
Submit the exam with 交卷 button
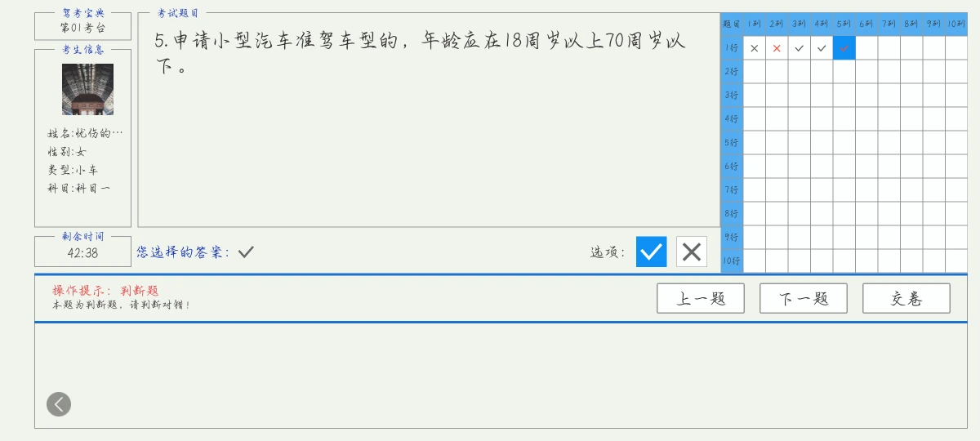tap(906, 298)
